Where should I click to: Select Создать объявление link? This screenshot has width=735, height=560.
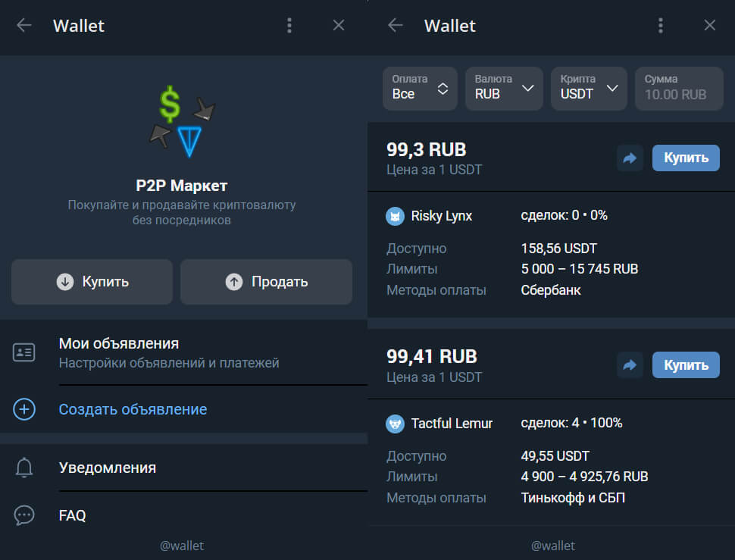click(x=133, y=409)
